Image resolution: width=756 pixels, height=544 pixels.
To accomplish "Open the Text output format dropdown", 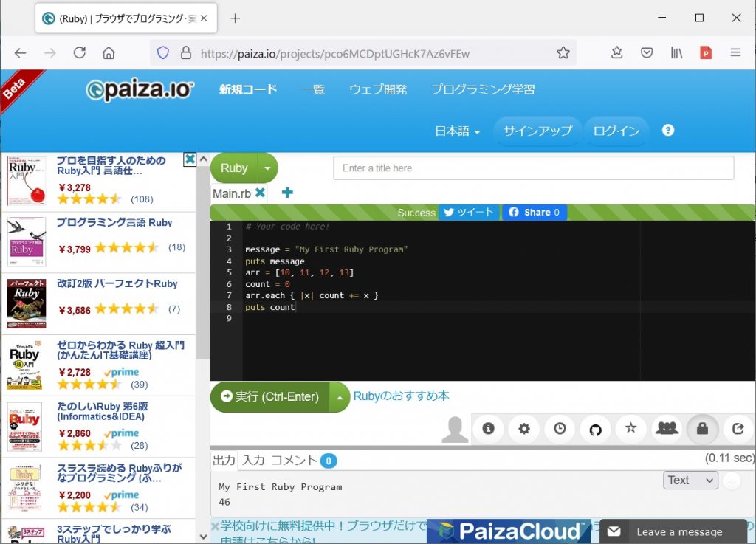I will pyautogui.click(x=690, y=480).
